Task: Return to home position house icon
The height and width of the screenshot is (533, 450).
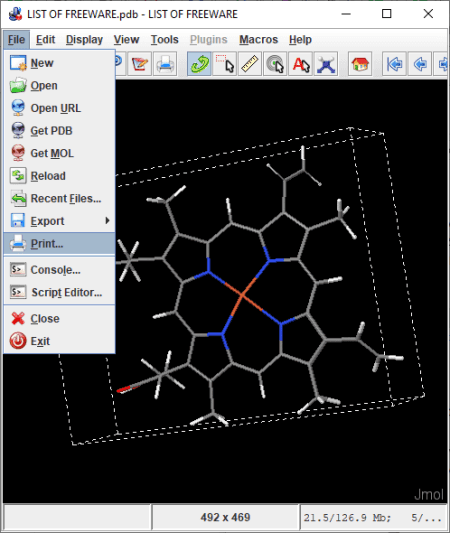Action: (x=360, y=64)
